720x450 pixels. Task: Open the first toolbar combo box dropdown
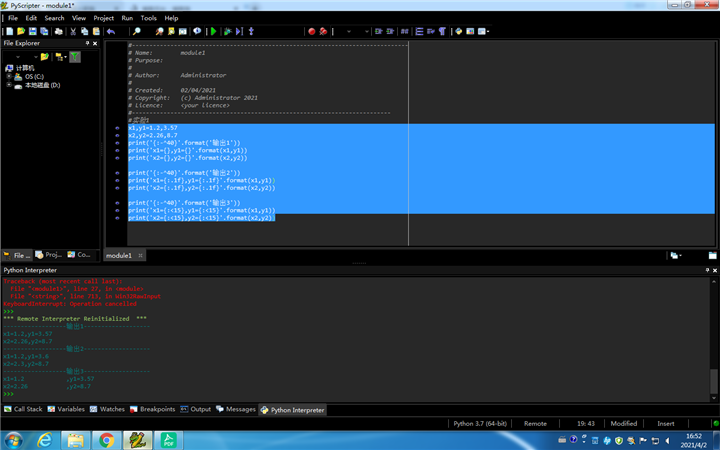pyautogui.click(x=349, y=31)
